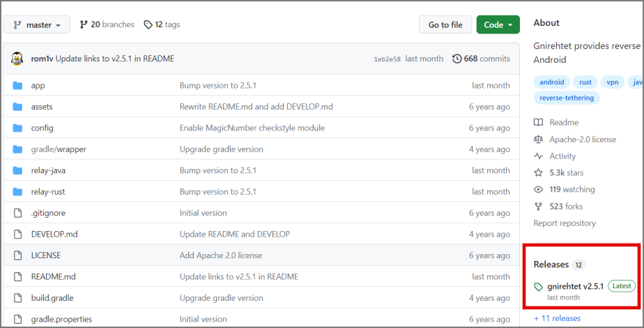The width and height of the screenshot is (644, 328).
Task: View the 119 watching link
Action: [572, 190]
